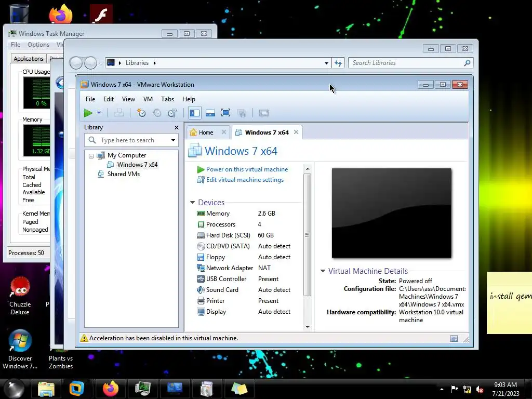Take a snapshot using the clock-plus toolbar icon
This screenshot has width=532, height=399.
[141, 113]
